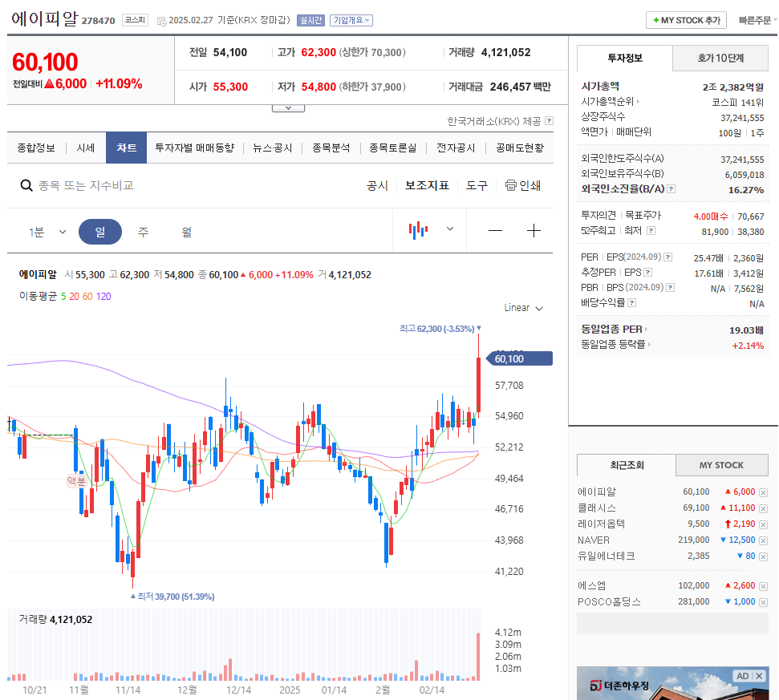Viewport: 779px width, 700px height.
Task: Toggle the 120-day moving average
Action: [103, 297]
